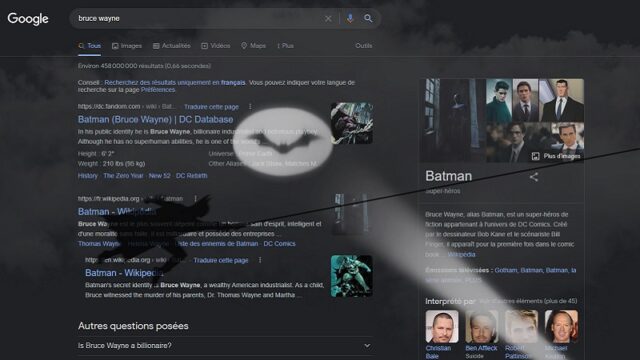640x360 pixels.
Task: Open Gotham TV show link
Action: pos(505,271)
